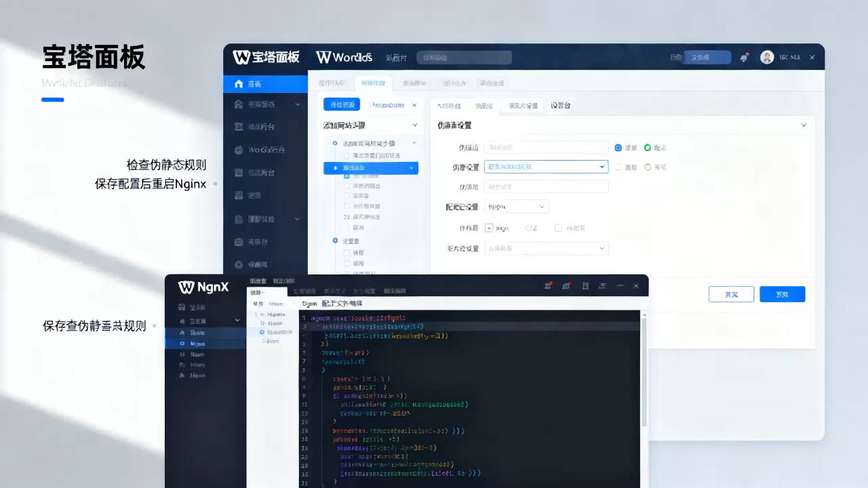Click the house icon of the second panel sidebar item

pos(238,104)
